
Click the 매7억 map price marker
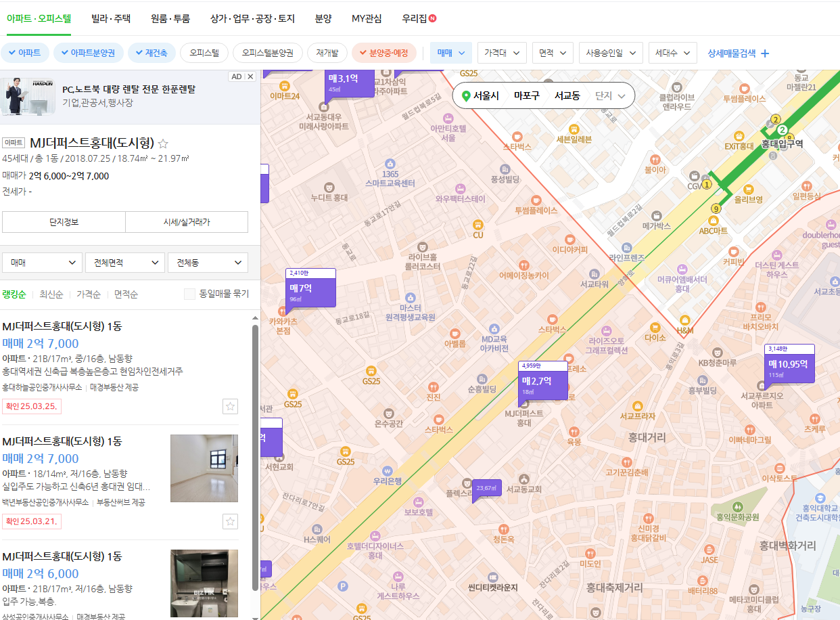point(310,288)
